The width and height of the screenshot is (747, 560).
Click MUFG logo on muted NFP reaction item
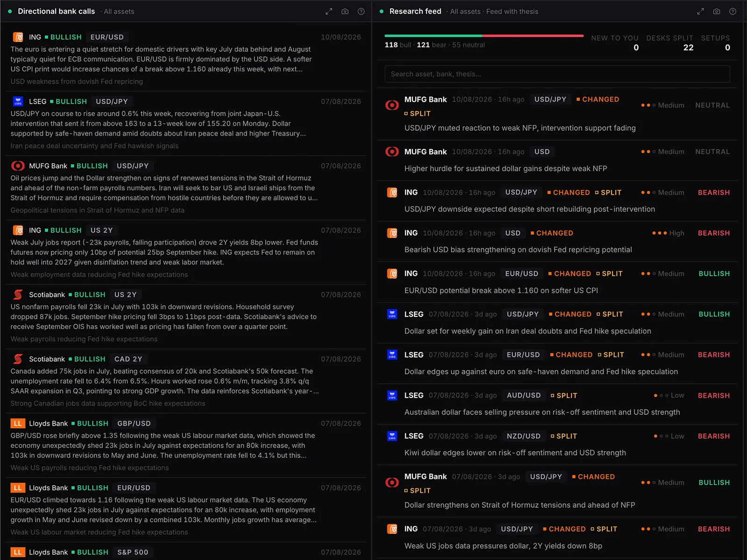click(392, 105)
